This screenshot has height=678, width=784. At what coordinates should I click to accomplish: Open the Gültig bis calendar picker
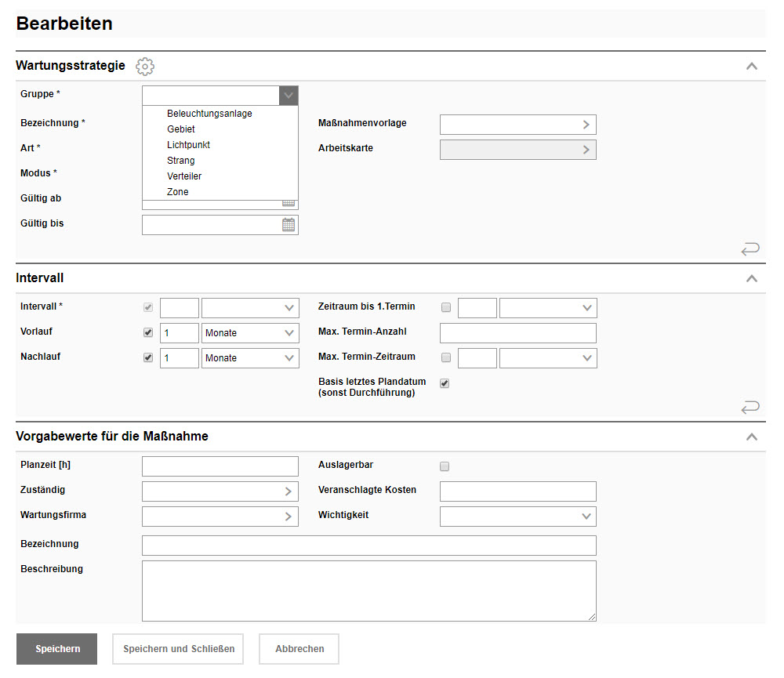(x=289, y=225)
